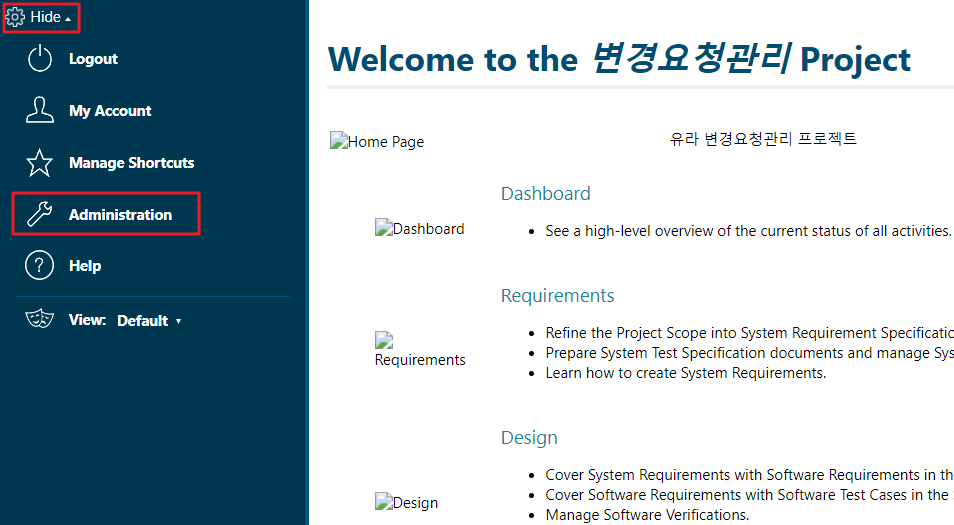
Task: Click the Dashboard image placeholder
Action: (x=419, y=229)
